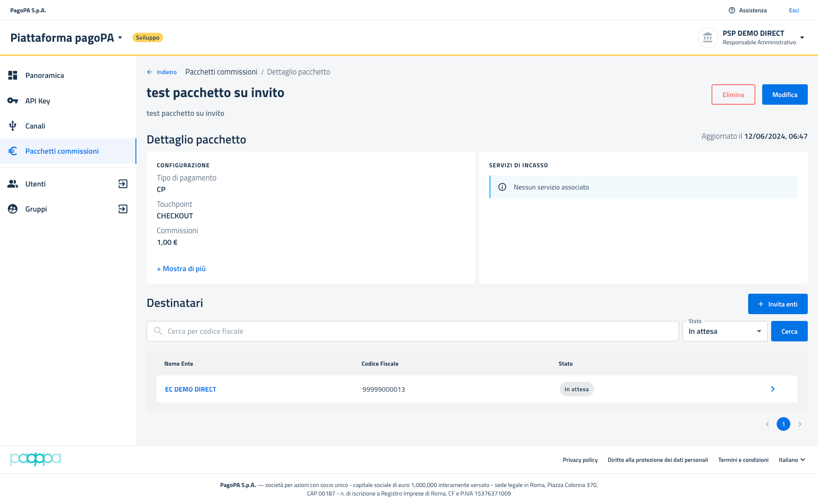Click the euro icon for Pacchetti commissioni
818x504 pixels.
(x=13, y=151)
